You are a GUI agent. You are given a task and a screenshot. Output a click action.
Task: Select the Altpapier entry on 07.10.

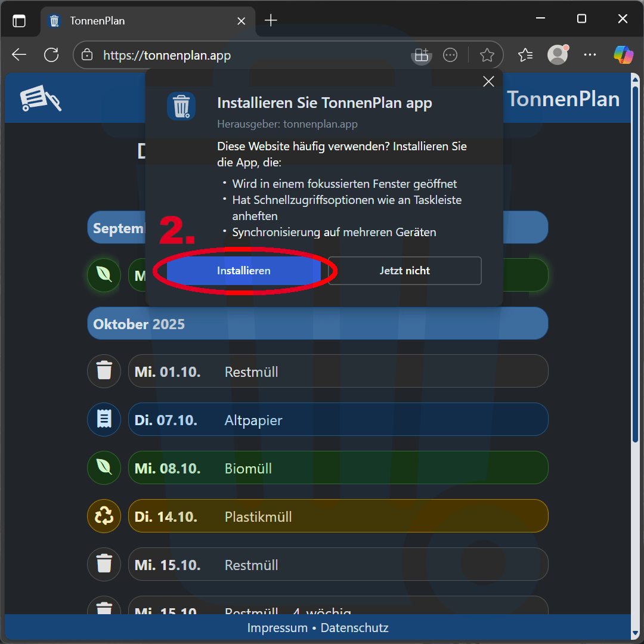338,420
